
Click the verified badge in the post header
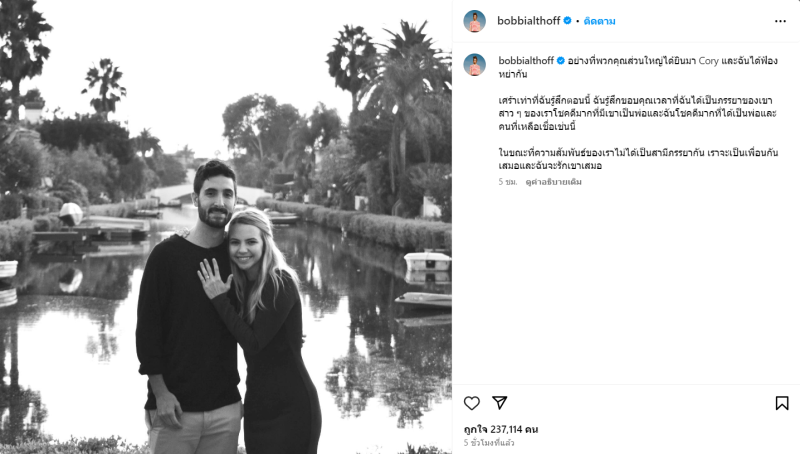568,21
